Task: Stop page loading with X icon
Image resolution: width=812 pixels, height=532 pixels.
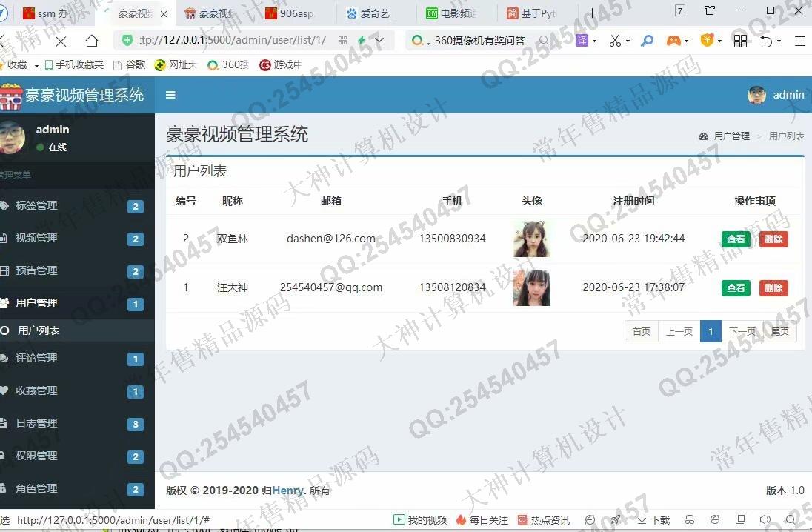Action: pos(60,41)
